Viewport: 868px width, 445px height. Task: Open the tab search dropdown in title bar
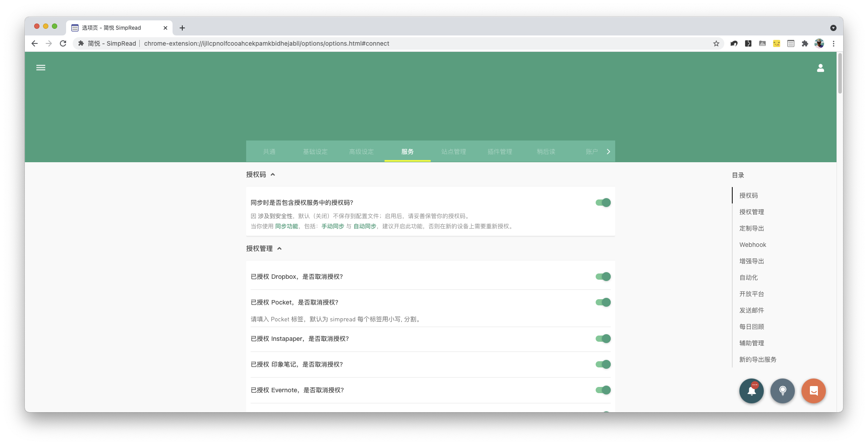click(833, 28)
